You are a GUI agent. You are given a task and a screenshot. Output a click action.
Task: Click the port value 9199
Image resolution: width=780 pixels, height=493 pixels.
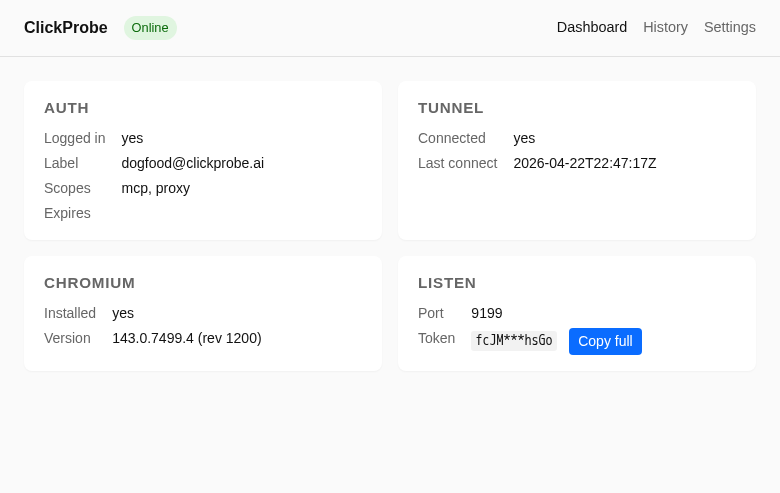click(x=487, y=313)
